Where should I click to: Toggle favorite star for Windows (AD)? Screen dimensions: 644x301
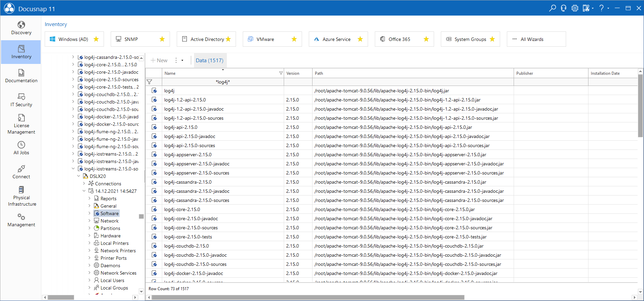(x=96, y=39)
